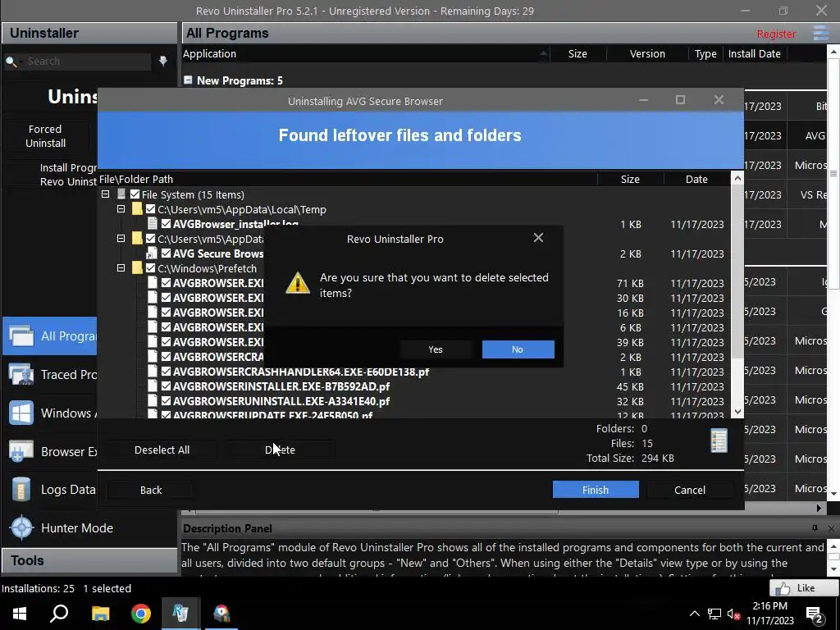Uncheck AVGBROWSERUNINSTALL.EXE-A3341E40.pf checkbox
This screenshot has height=630, width=840.
[166, 400]
